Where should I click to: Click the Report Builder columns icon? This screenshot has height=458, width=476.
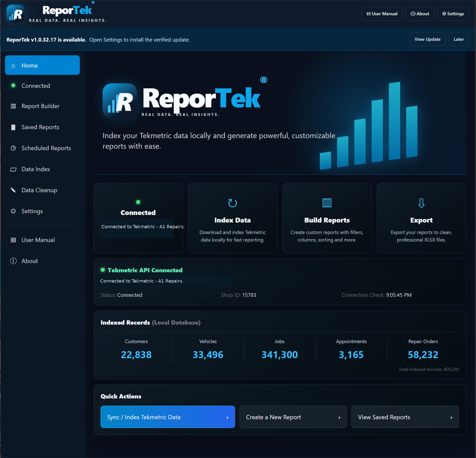point(13,106)
